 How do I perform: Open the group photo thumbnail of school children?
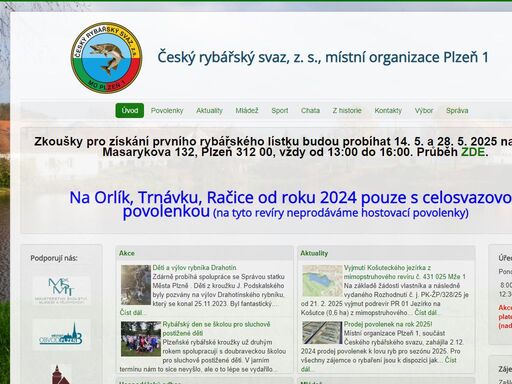point(141,339)
